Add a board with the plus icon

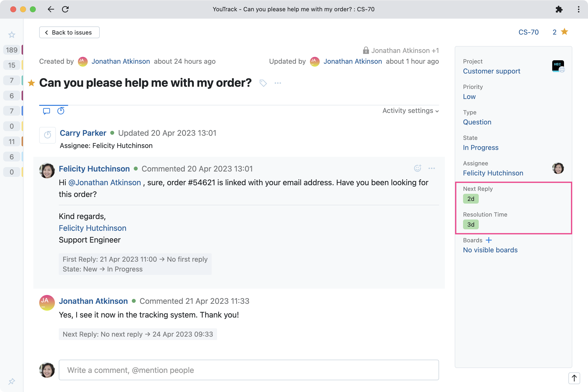point(489,240)
